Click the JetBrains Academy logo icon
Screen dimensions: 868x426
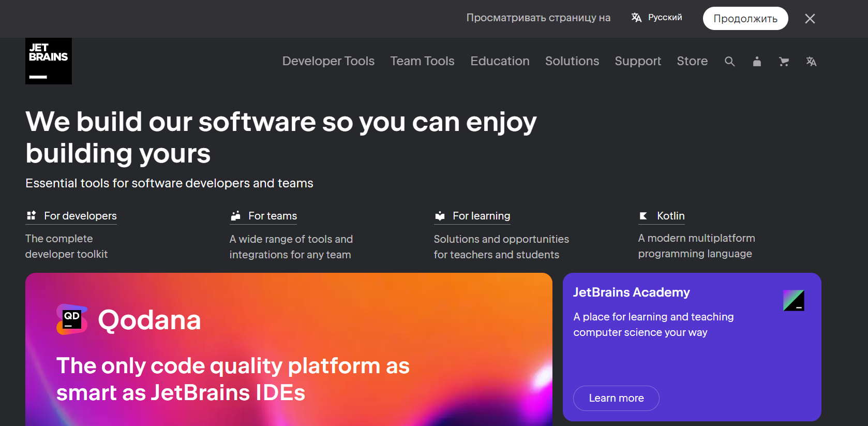coord(794,300)
